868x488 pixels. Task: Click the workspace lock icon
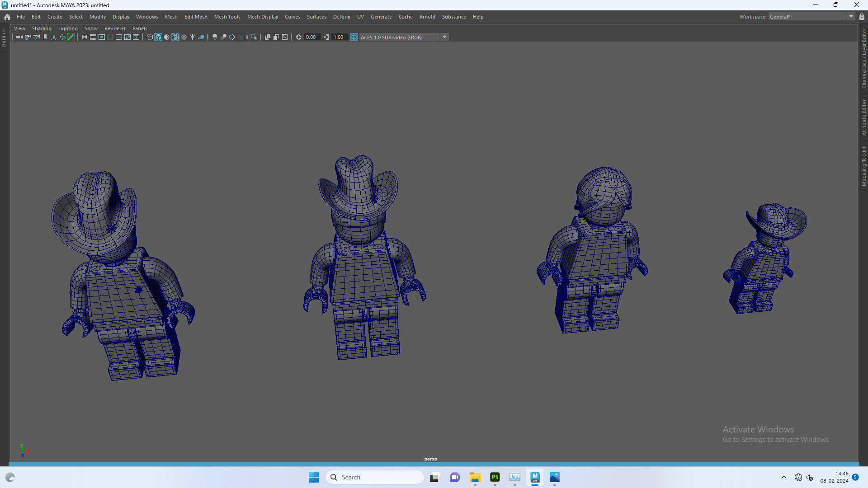[862, 16]
